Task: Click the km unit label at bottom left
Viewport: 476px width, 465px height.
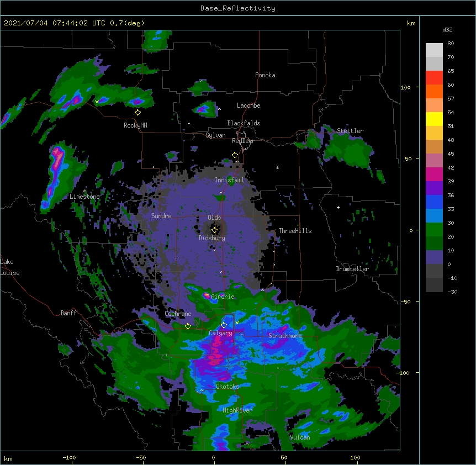Action: coord(8,458)
